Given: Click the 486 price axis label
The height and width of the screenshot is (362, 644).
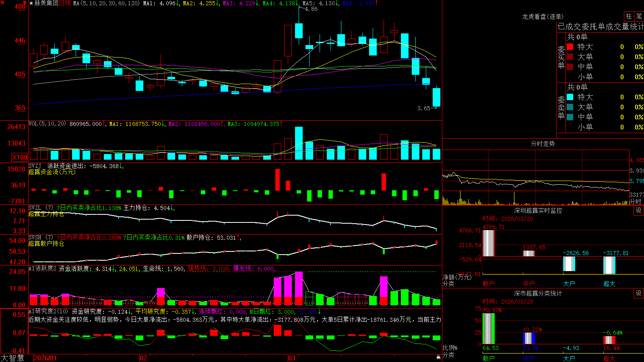Looking at the screenshot, I should point(20,7).
